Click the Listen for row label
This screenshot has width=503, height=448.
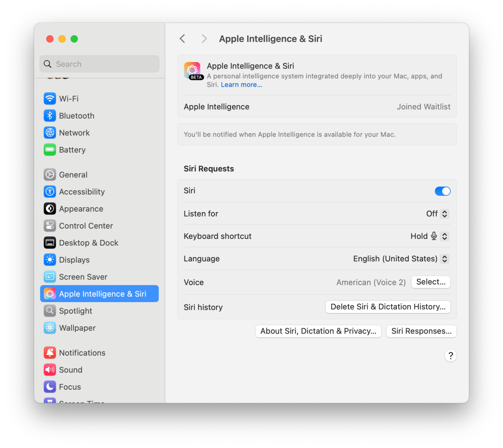tap(201, 214)
